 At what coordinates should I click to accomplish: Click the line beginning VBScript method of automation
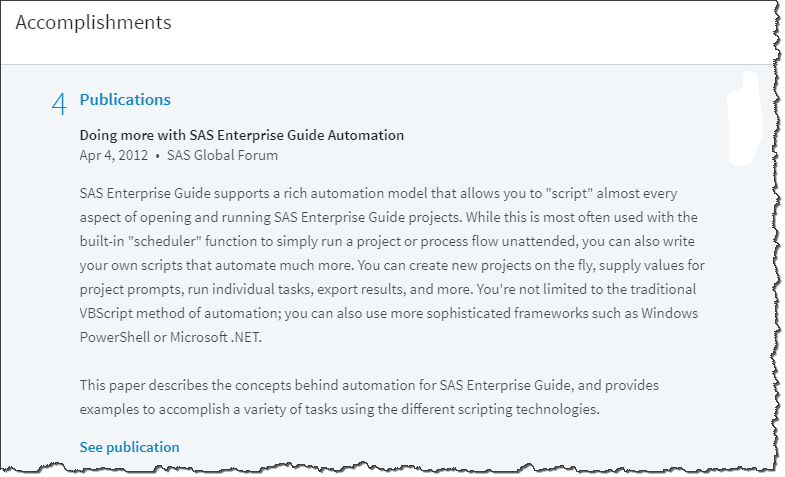pos(389,313)
